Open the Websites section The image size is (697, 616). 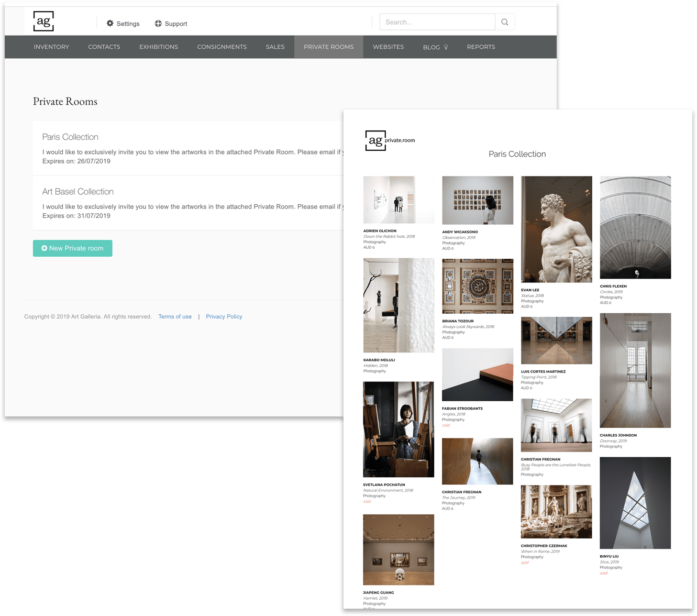[389, 47]
